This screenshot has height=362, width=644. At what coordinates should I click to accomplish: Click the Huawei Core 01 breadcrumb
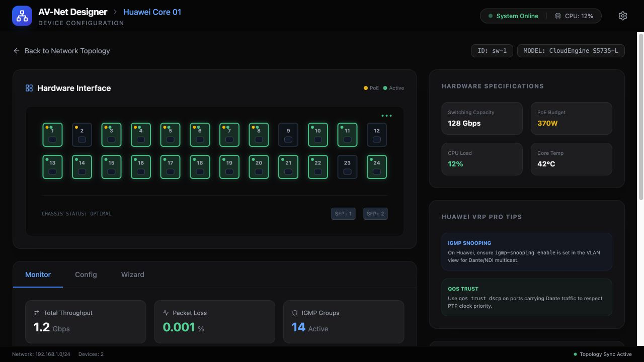(152, 12)
